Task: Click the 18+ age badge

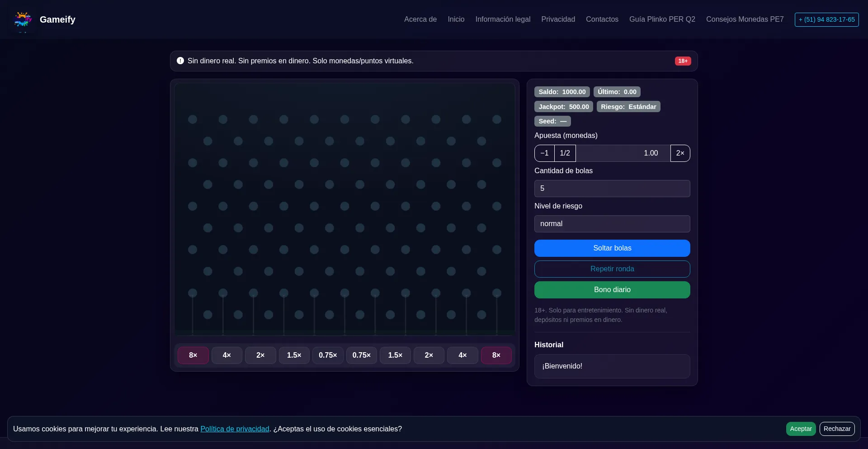Action: coord(683,61)
